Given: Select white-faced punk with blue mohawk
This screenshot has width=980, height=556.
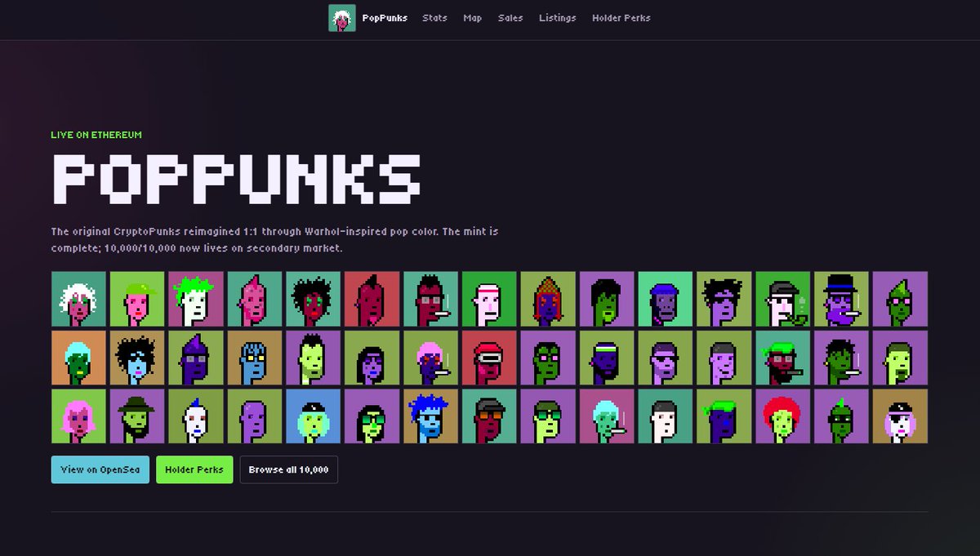Looking at the screenshot, I should pos(196,416).
